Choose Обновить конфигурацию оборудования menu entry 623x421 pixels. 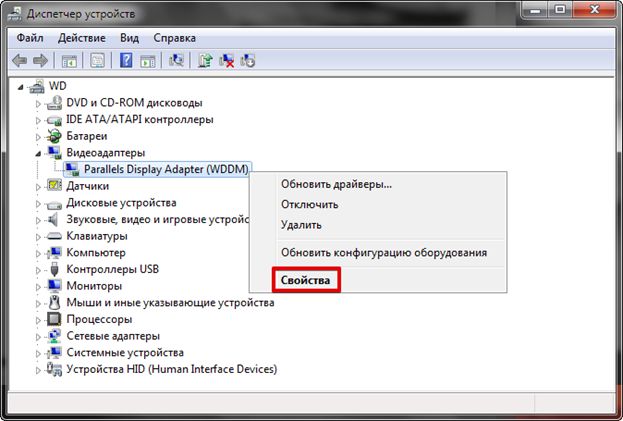(377, 253)
